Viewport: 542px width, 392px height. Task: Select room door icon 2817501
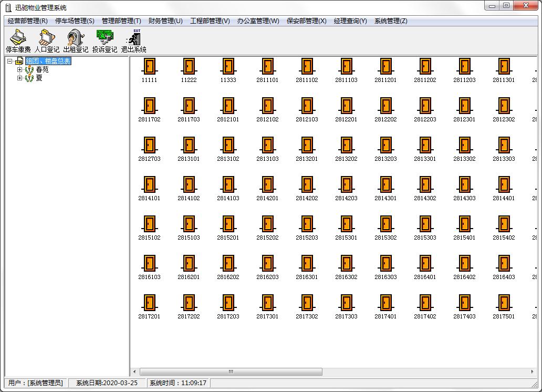pos(504,307)
